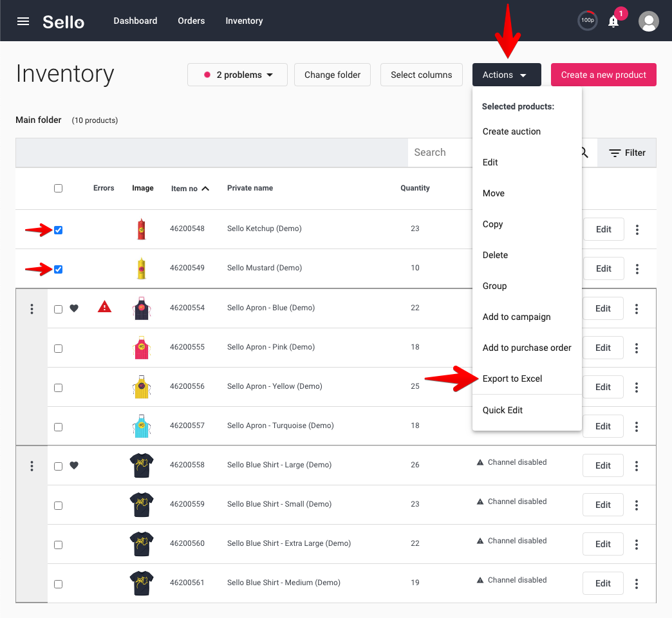
Task: Open the hamburger navigation menu
Action: [x=23, y=21]
